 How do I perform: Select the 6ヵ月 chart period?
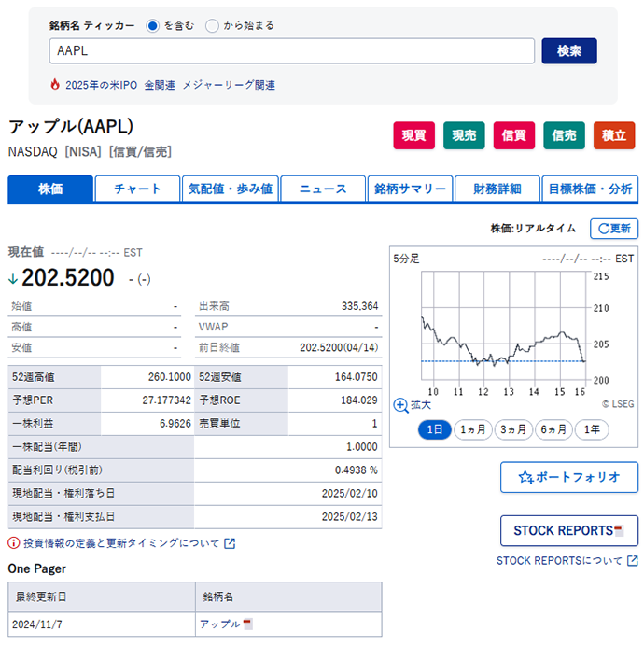553,430
